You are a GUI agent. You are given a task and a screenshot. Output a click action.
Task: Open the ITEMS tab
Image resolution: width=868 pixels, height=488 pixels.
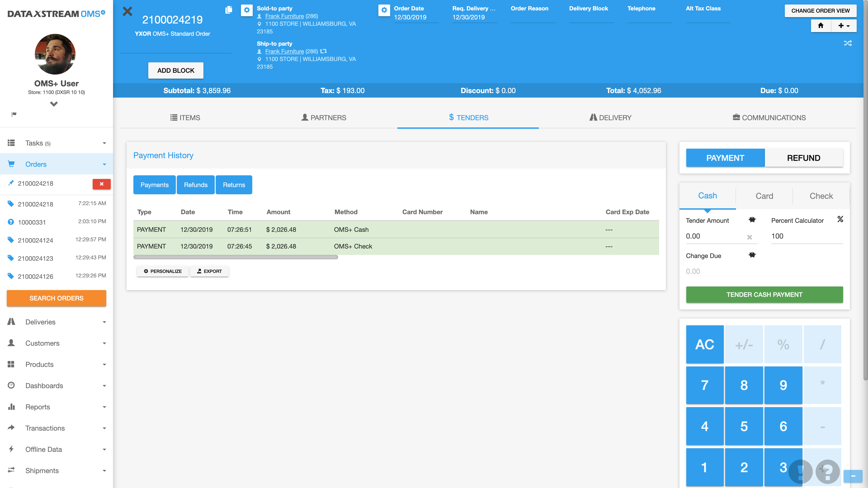click(x=185, y=117)
